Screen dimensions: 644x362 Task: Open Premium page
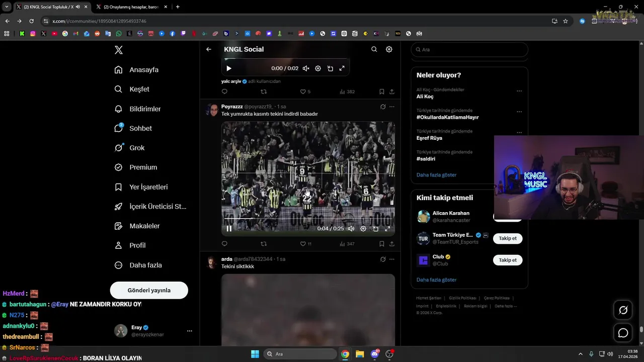point(135,167)
